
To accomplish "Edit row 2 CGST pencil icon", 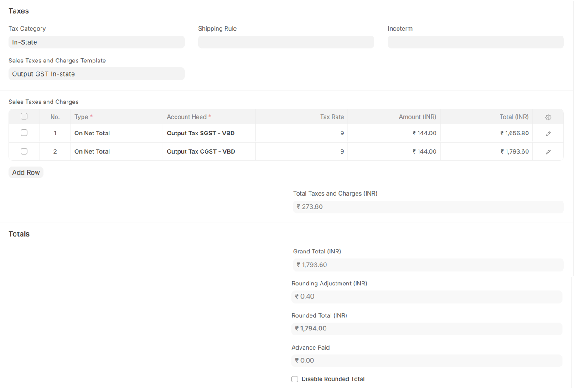I will tap(548, 152).
